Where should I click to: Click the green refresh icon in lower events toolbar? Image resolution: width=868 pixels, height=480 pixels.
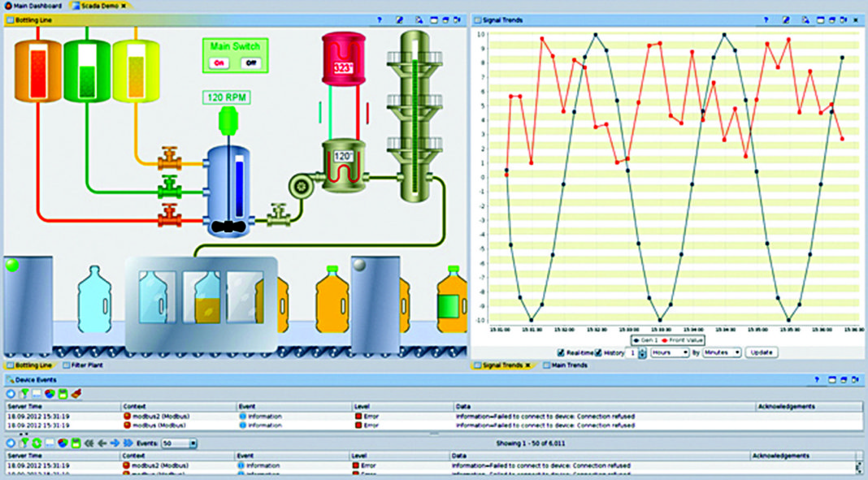pyautogui.click(x=37, y=443)
